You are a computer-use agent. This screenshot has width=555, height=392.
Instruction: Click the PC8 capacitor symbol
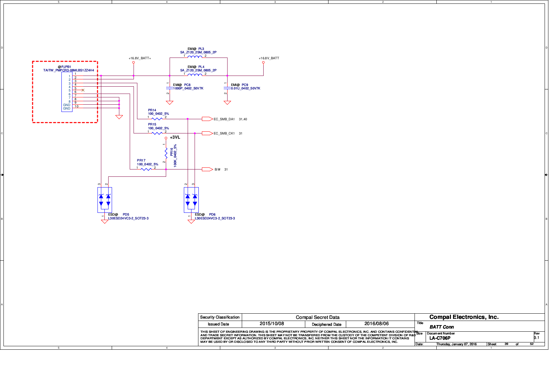pos(169,88)
